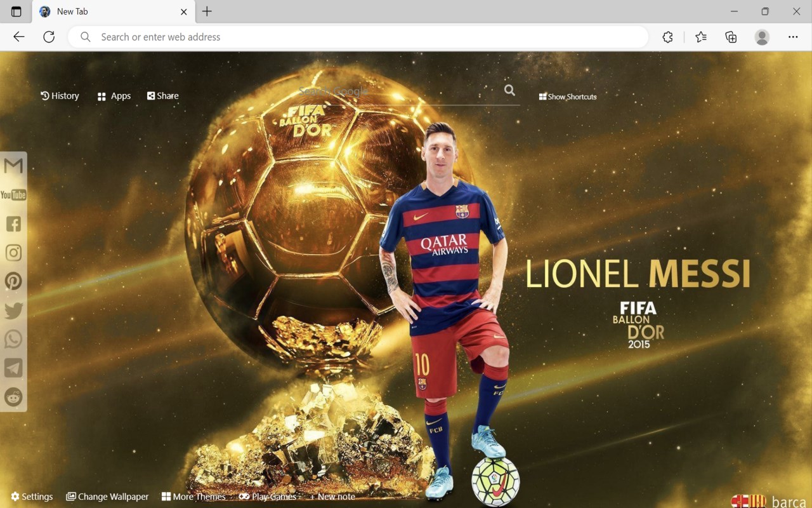The width and height of the screenshot is (812, 508).
Task: Click the search icon in address bar
Action: coord(86,37)
